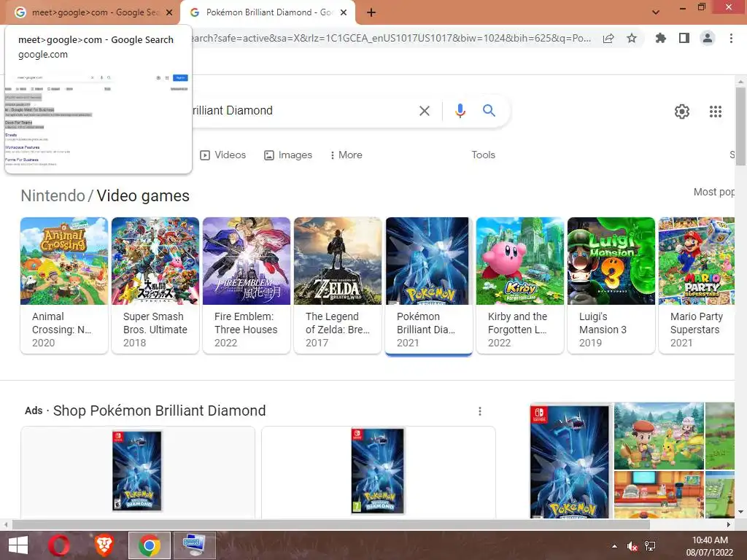
Task: Click hover card title 'meet>google>com - Google Search'
Action: coord(96,40)
